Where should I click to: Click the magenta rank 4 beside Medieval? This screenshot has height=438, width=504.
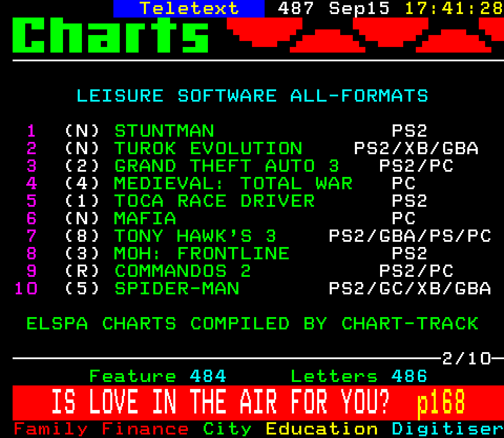click(31, 184)
